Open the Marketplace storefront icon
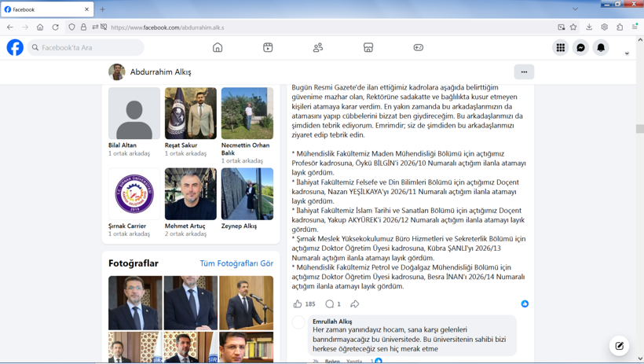 coord(368,48)
